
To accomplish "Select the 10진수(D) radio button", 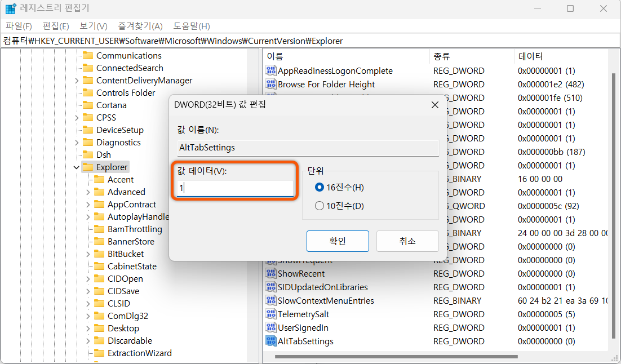I will click(x=320, y=205).
